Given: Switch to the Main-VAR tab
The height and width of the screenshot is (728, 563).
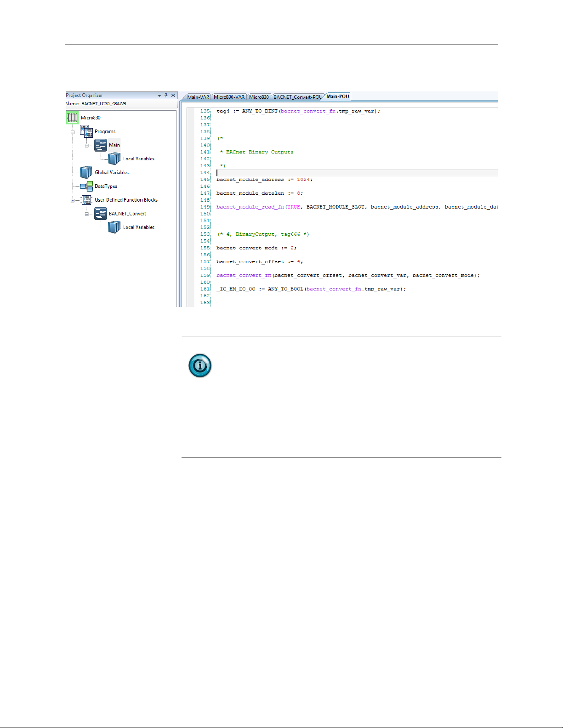Looking at the screenshot, I should (198, 97).
